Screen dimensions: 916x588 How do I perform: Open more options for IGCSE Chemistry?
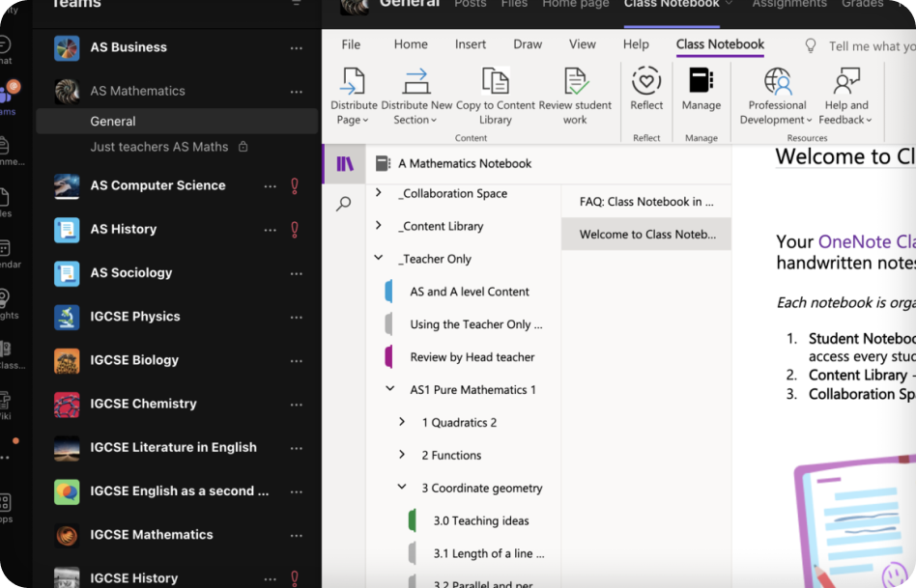(297, 404)
